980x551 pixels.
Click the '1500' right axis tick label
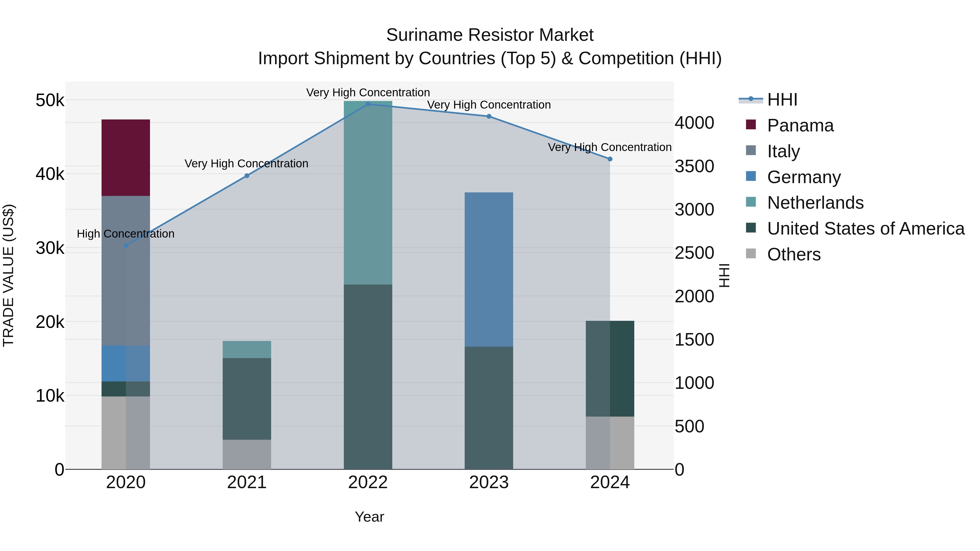[x=694, y=340]
